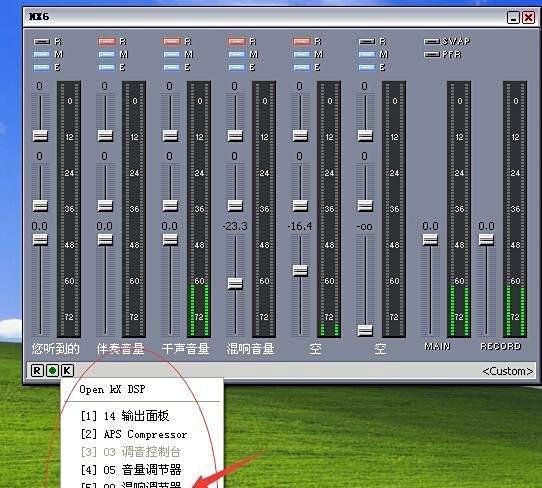Click the MAIN label

437,346
